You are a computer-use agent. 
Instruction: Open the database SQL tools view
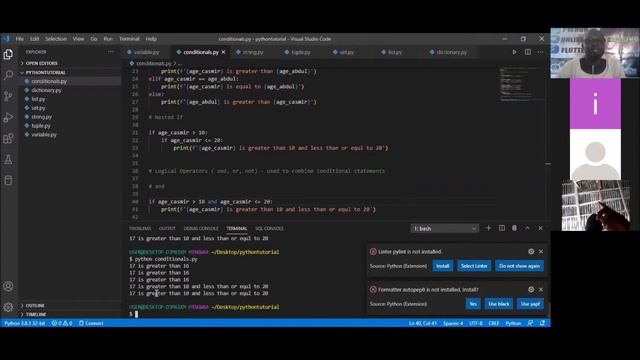[x=8, y=180]
